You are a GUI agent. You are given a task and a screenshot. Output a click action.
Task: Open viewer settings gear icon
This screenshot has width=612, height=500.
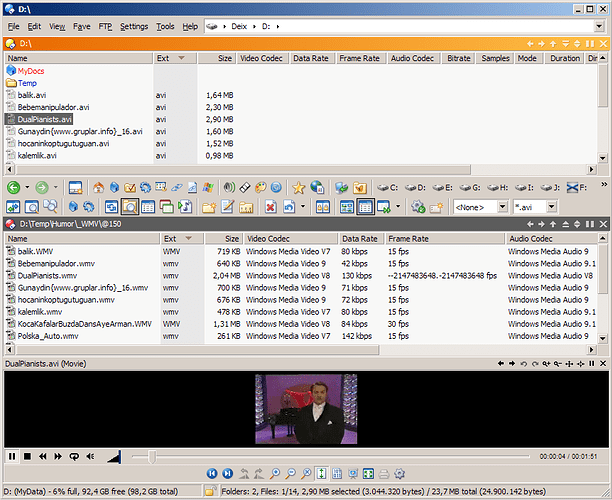coord(399,474)
